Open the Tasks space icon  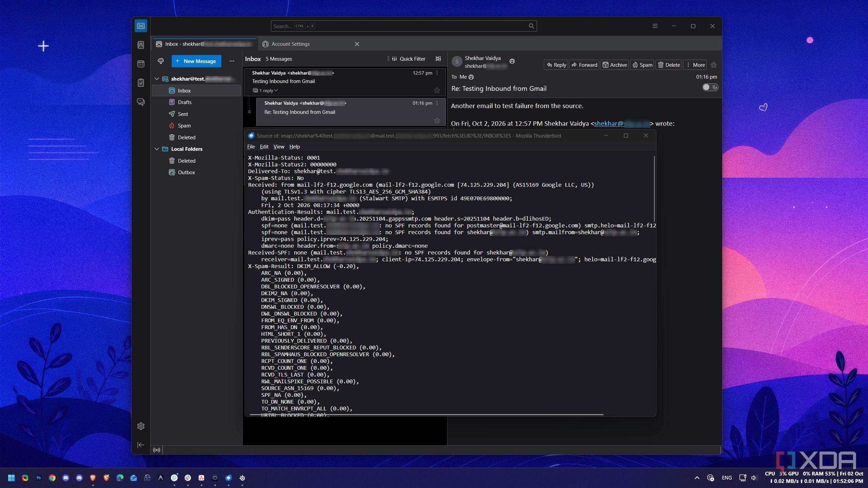pyautogui.click(x=141, y=83)
